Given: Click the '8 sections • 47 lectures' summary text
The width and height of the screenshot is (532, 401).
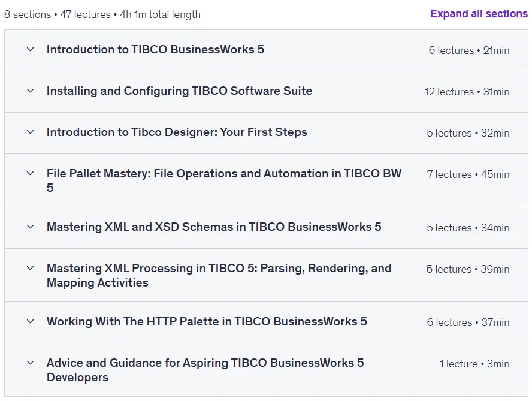Looking at the screenshot, I should (x=102, y=14).
